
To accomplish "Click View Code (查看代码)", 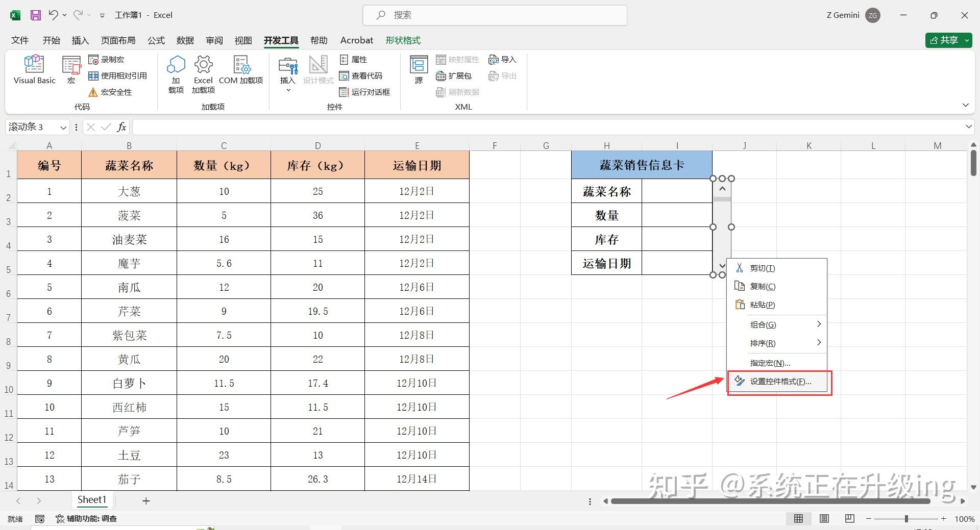I will pos(360,76).
